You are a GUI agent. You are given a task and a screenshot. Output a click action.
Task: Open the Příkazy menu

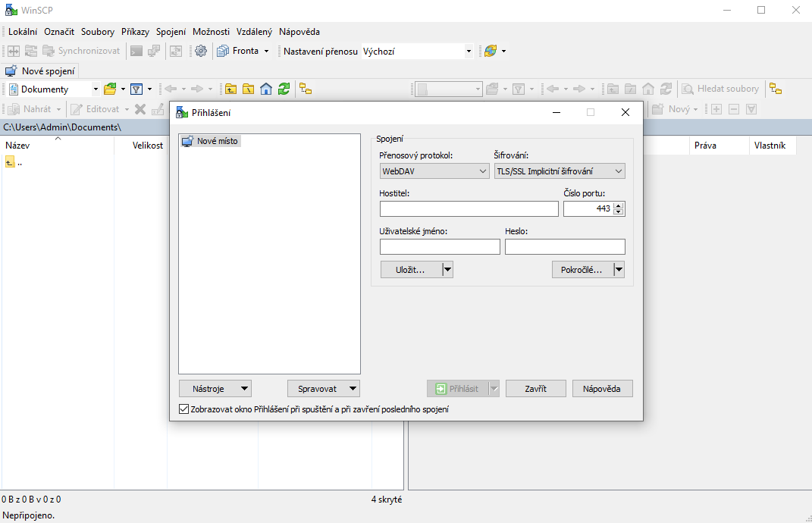(x=135, y=32)
